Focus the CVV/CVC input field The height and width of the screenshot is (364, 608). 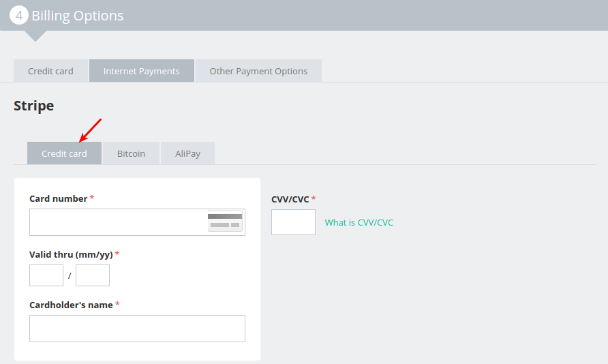294,222
